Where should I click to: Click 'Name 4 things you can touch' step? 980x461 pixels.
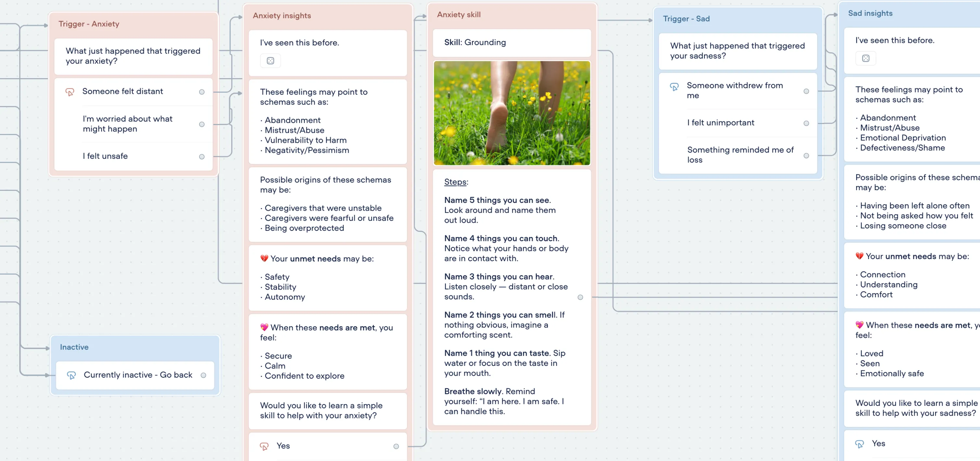(x=506, y=249)
